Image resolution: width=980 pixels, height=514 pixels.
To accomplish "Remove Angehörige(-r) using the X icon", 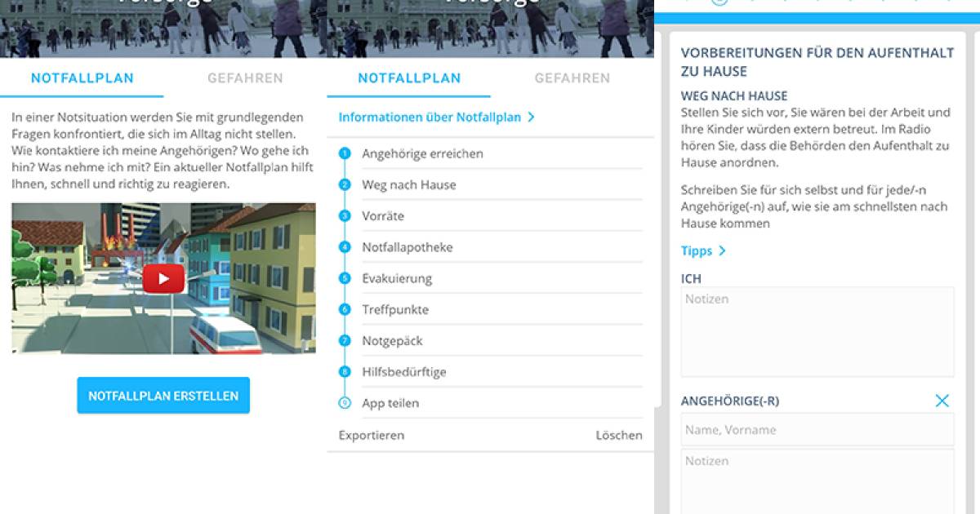I will [x=942, y=401].
